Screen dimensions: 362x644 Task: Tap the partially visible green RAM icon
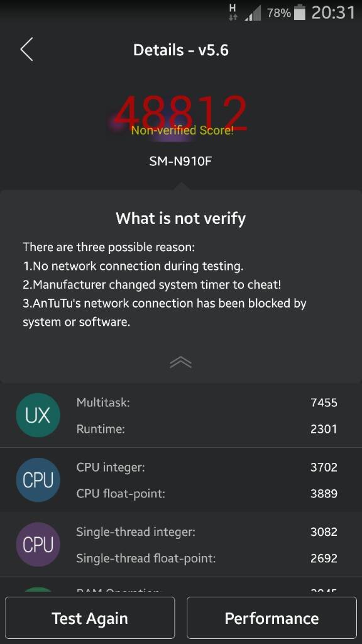tap(38, 591)
